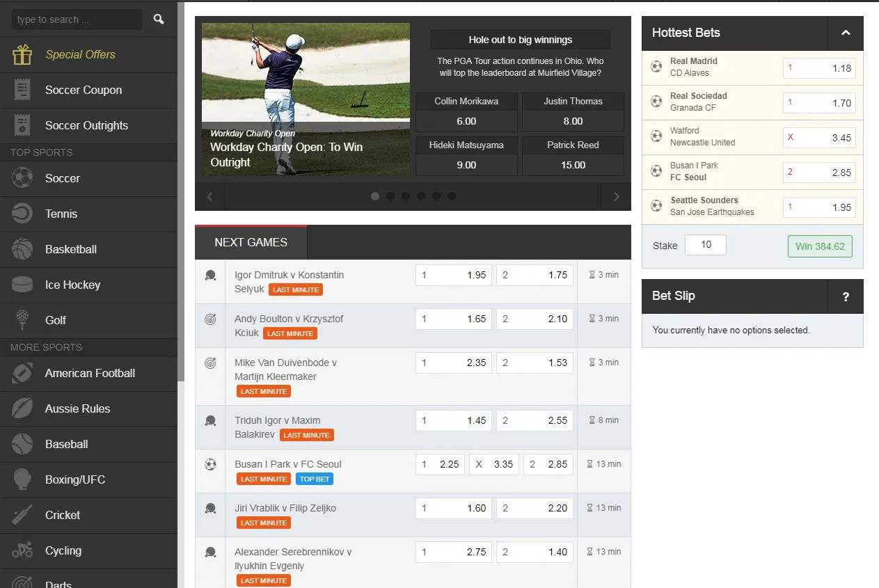This screenshot has width=879, height=588.
Task: Open Bet Slip help question mark
Action: pyautogui.click(x=846, y=296)
